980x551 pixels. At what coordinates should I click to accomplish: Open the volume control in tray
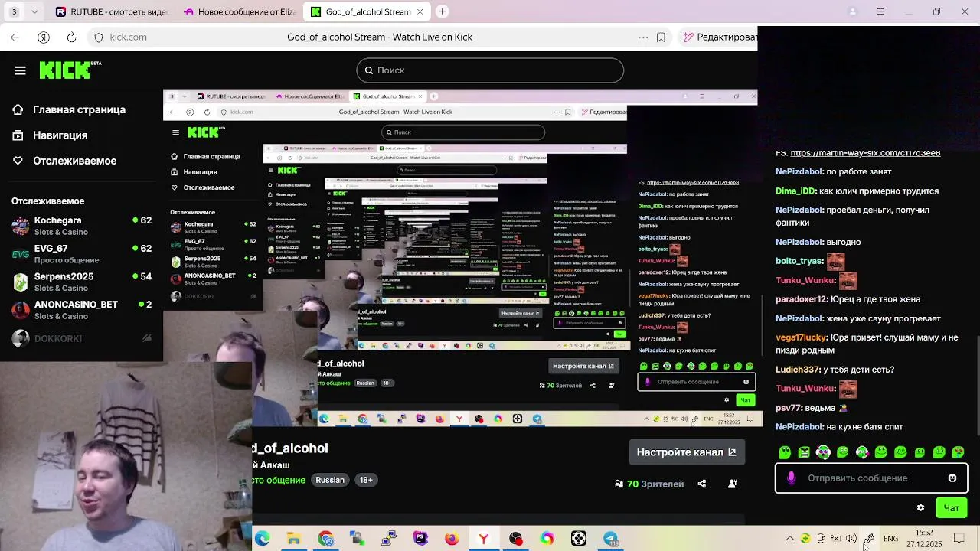point(851,539)
